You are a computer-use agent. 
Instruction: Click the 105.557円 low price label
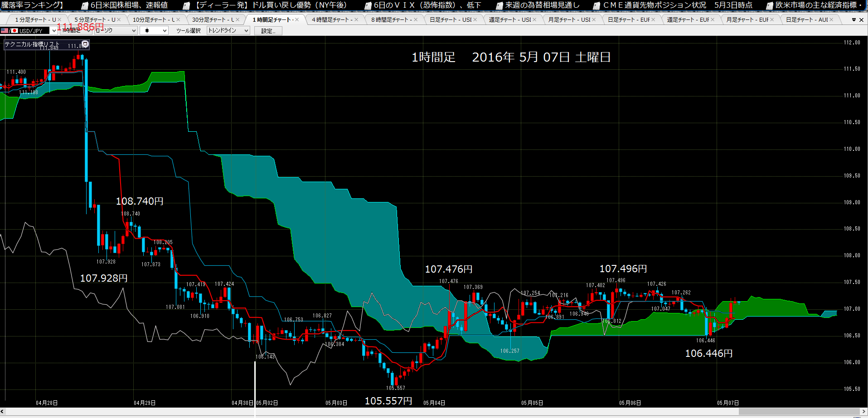[x=388, y=401]
